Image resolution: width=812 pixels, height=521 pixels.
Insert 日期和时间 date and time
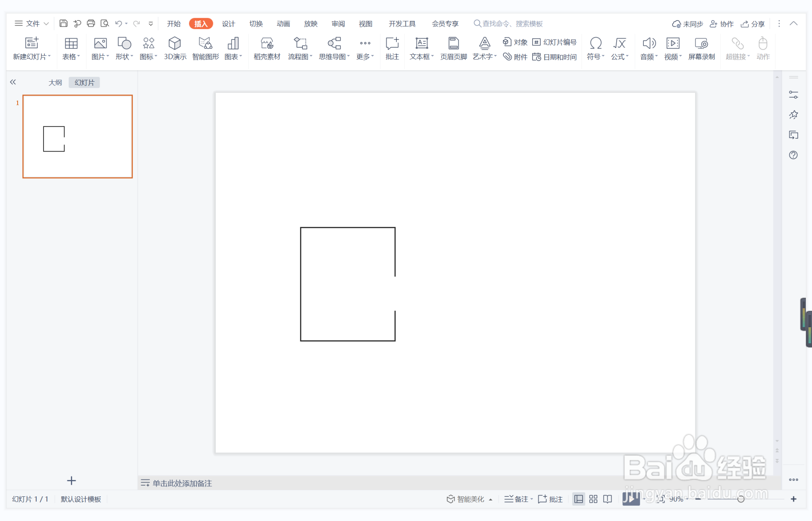(555, 57)
